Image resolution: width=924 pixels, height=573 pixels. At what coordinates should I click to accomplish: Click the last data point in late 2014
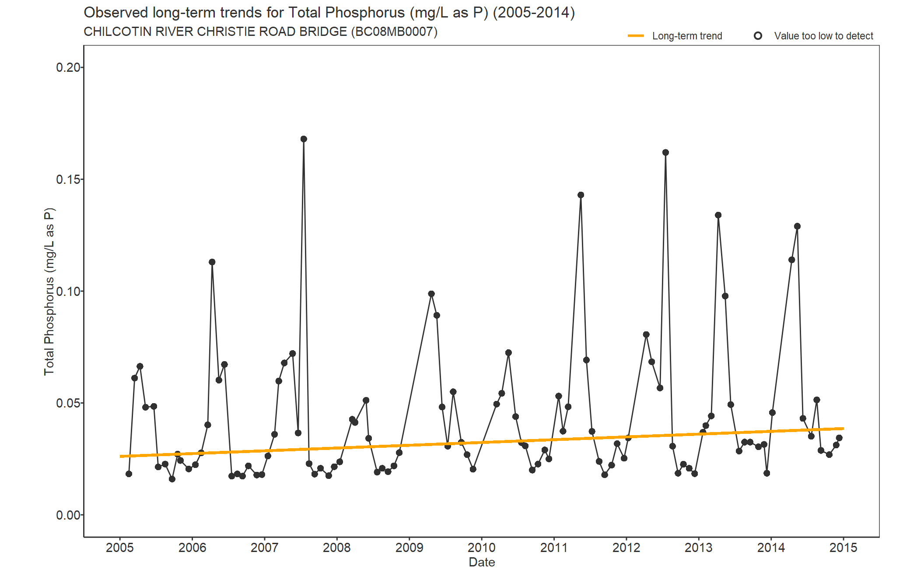coord(839,438)
